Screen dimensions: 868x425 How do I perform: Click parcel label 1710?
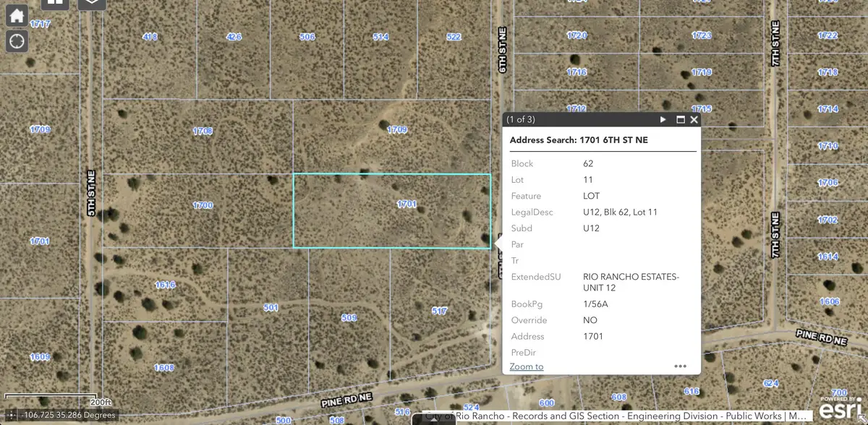[x=827, y=146]
